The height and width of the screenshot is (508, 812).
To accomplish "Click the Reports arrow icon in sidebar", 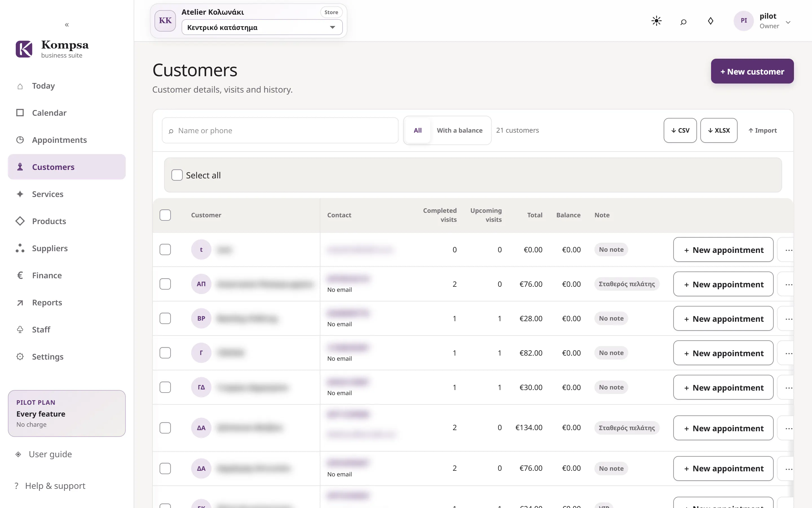I will point(20,303).
